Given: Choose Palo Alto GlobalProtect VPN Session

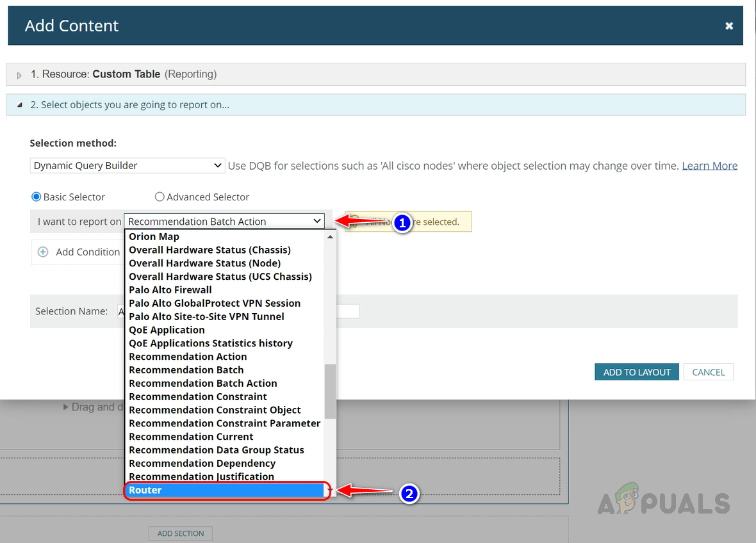Looking at the screenshot, I should [225, 303].
